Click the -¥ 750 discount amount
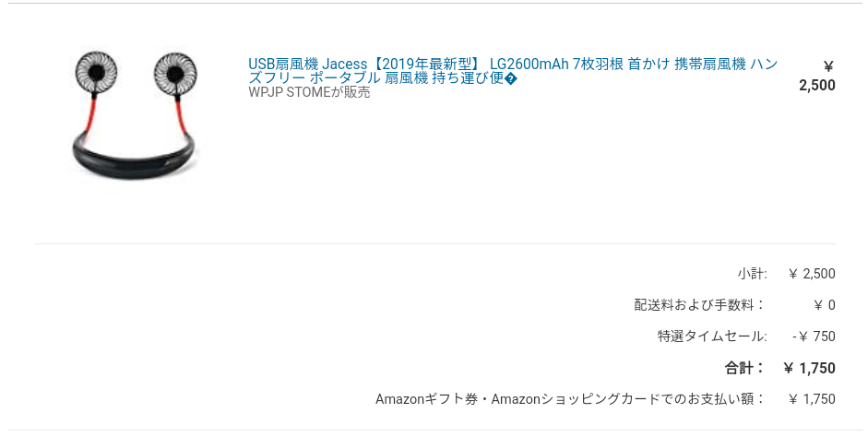 (814, 337)
